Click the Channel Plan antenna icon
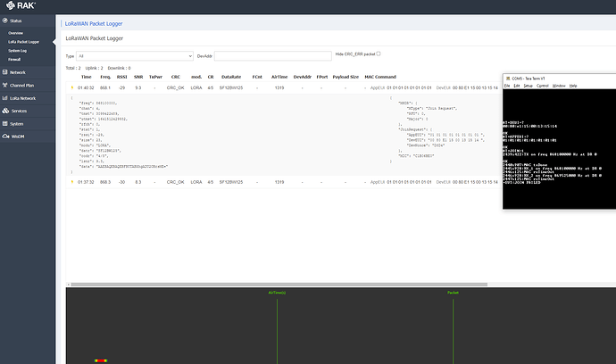The height and width of the screenshot is (364, 616). [6, 85]
